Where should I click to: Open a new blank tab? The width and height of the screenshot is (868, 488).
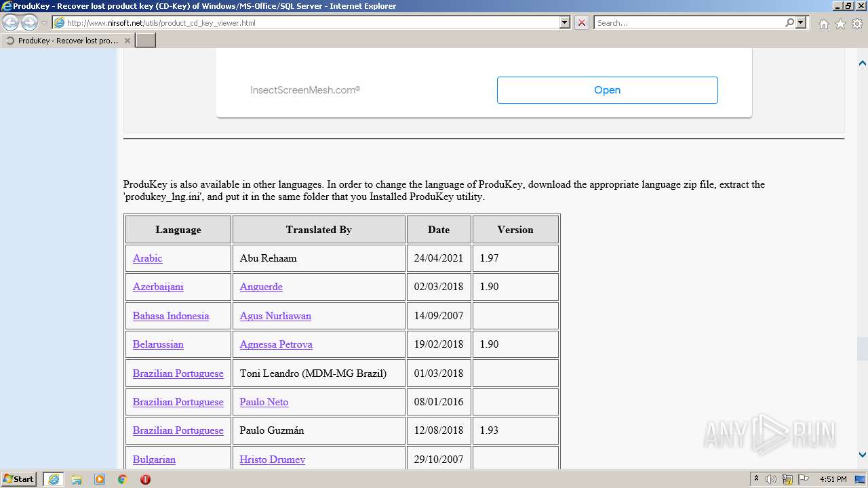(x=146, y=41)
